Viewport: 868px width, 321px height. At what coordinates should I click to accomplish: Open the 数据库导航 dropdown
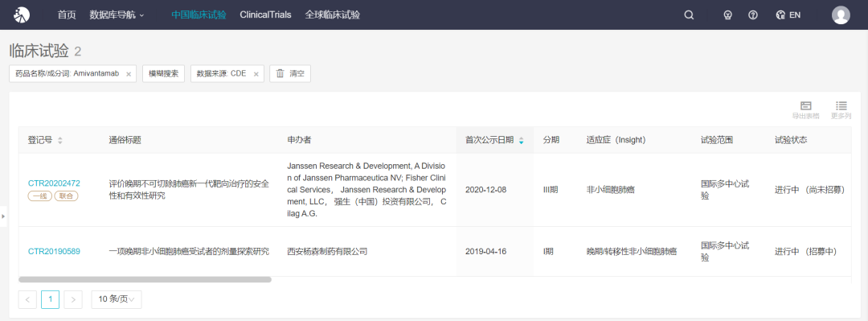coord(117,15)
